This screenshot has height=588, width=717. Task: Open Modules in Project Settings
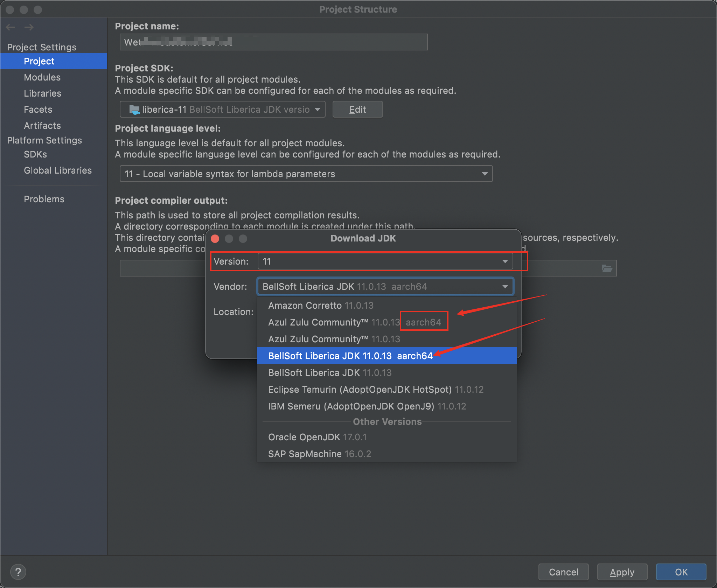42,77
